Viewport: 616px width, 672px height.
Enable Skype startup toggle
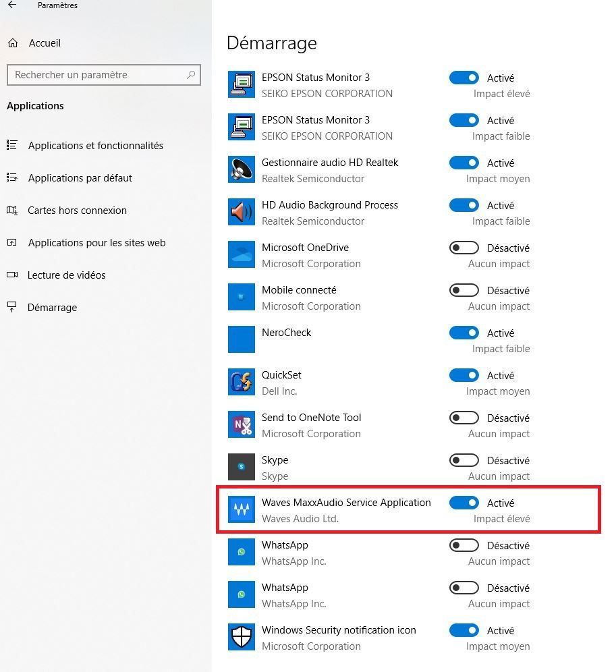[464, 460]
